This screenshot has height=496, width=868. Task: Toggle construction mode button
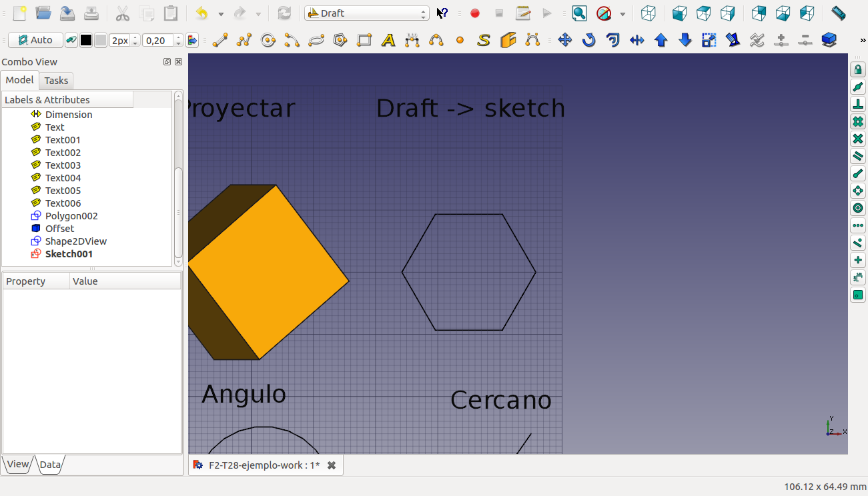click(x=71, y=41)
